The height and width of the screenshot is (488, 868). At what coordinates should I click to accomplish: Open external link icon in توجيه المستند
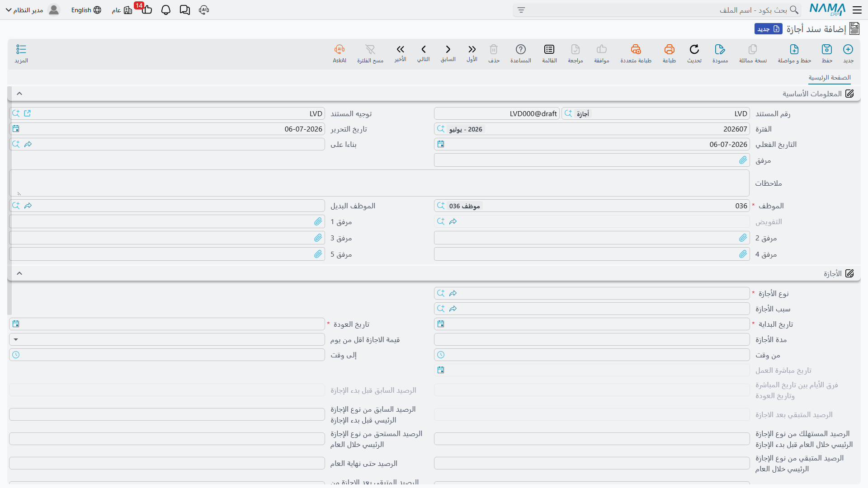pyautogui.click(x=28, y=113)
